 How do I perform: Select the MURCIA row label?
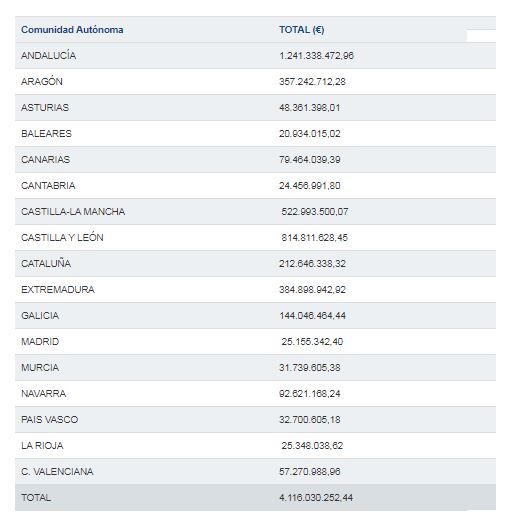40,368
